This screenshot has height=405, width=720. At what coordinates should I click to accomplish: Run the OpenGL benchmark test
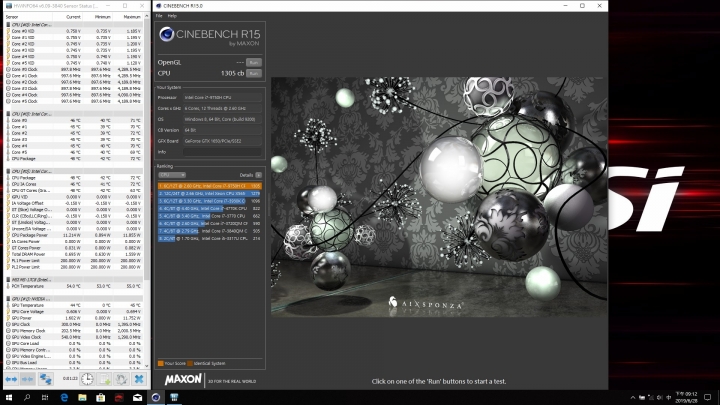[253, 62]
